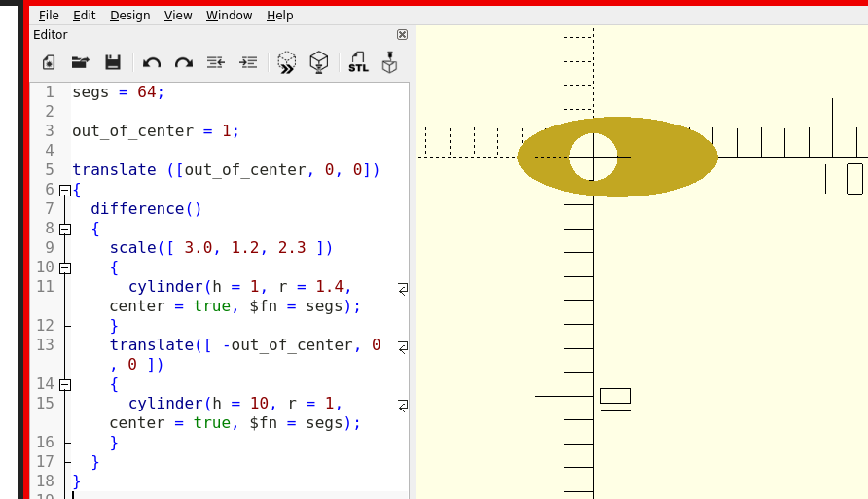This screenshot has height=499, width=868.
Task: Redo the last edit
Action: tap(184, 62)
